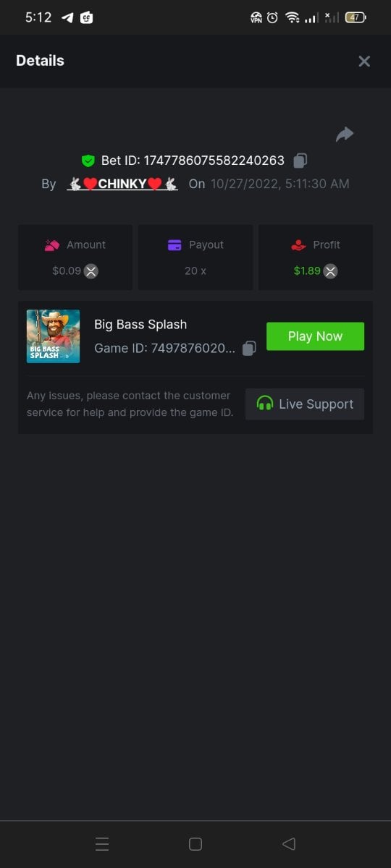391x868 pixels.
Task: Tap the Telegram notification icon in status bar
Action: (67, 17)
